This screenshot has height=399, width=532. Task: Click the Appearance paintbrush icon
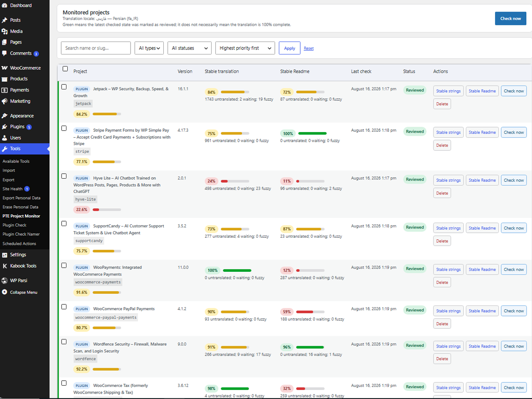tap(5, 116)
